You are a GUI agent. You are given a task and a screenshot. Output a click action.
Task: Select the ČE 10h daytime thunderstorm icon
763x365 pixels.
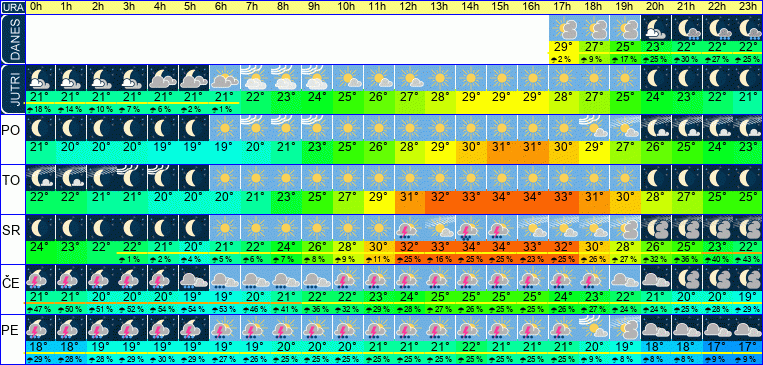pos(348,277)
